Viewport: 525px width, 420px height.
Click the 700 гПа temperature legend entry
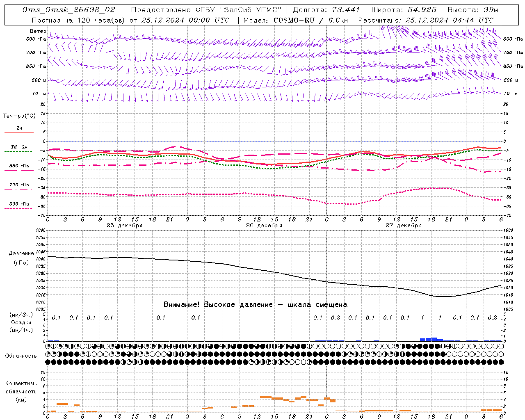[x=19, y=185]
